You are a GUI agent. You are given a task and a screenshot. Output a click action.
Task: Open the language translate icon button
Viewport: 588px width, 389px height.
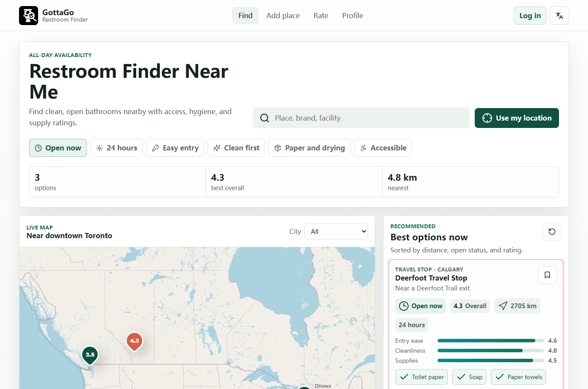(559, 16)
